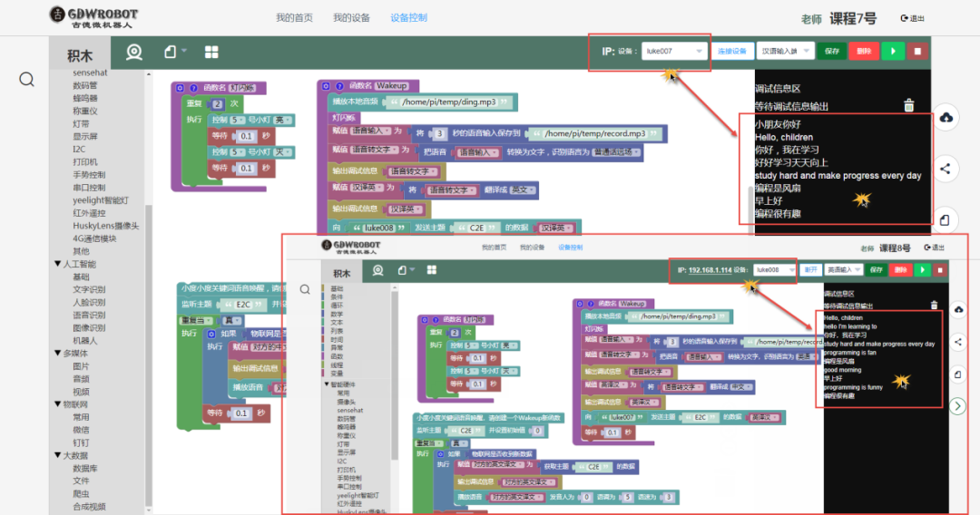This screenshot has width=980, height=515.
Task: Click the search magnifier icon in left sidebar
Action: coord(27,79)
